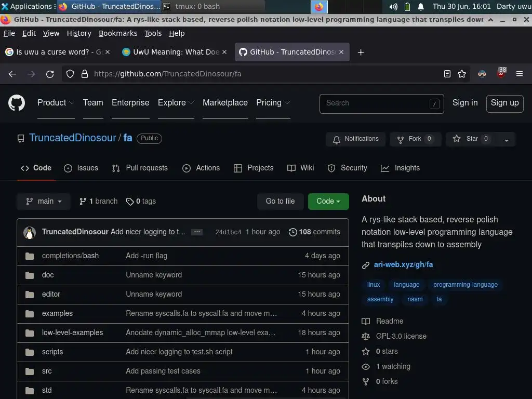Close the GitHub TruncatedDinosour tab
Image resolution: width=532 pixels, height=399 pixels.
pyautogui.click(x=341, y=52)
